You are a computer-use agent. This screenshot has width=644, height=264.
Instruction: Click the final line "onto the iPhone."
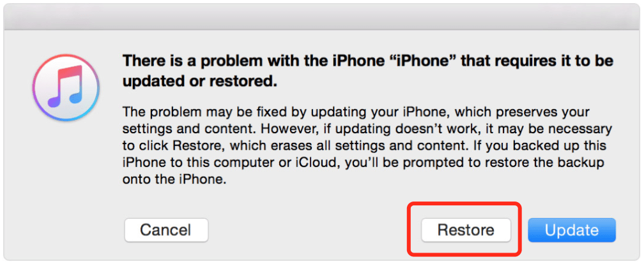174,180
